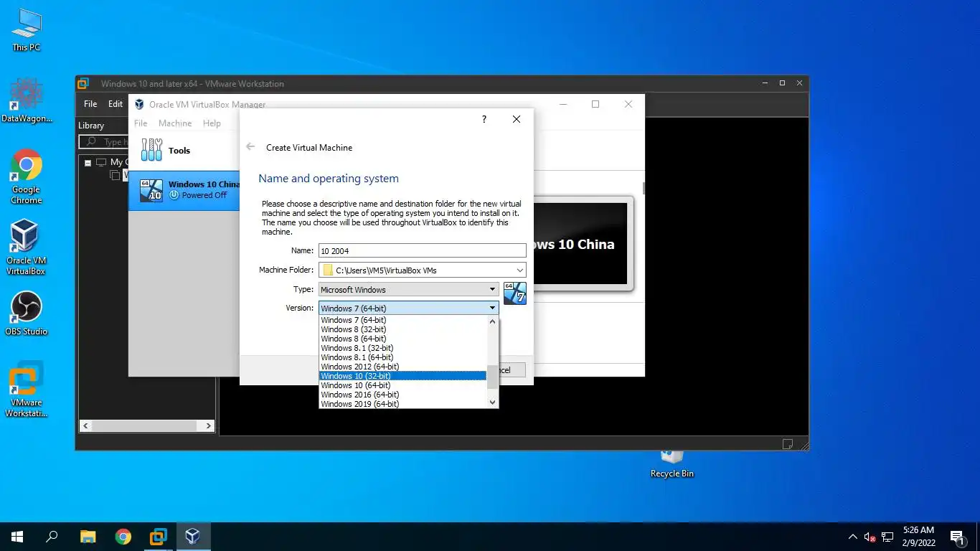Screen dimensions: 980x551
Task: Open Recycle Bin desktop icon
Action: coord(672,463)
